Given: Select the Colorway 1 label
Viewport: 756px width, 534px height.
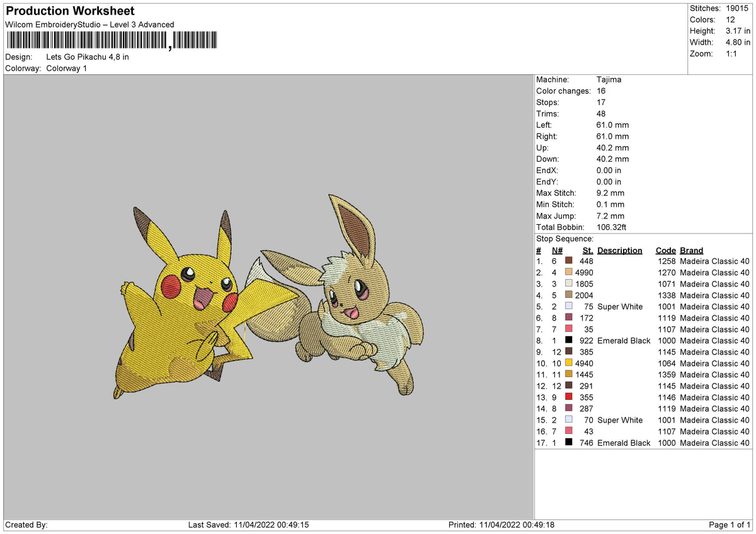Looking at the screenshot, I should [x=68, y=69].
